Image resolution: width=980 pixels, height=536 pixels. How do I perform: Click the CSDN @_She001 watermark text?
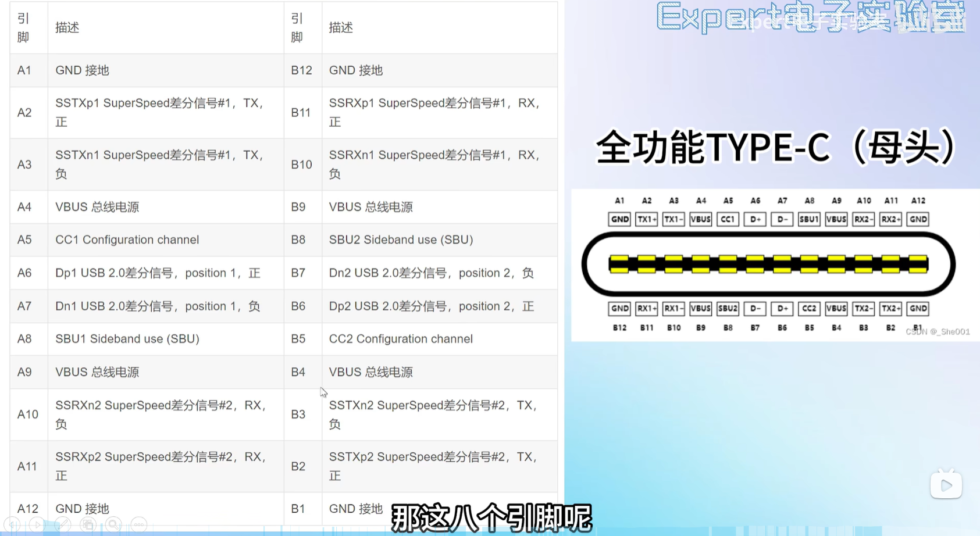point(938,332)
